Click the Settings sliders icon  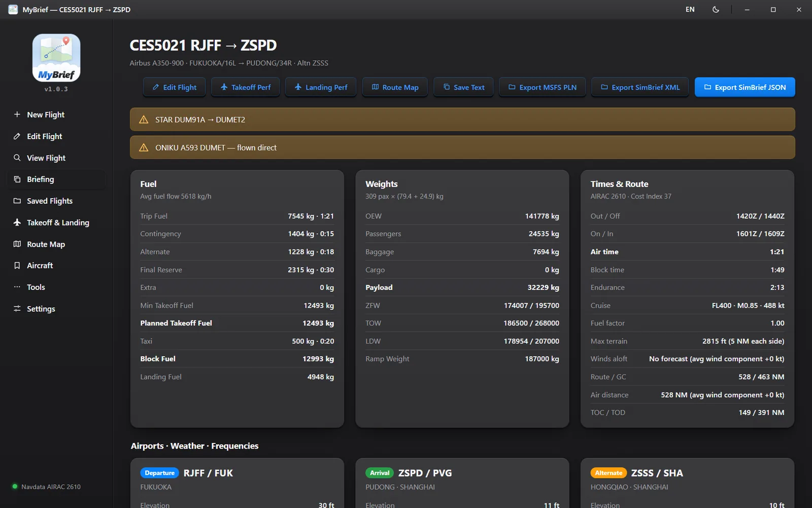click(x=17, y=309)
